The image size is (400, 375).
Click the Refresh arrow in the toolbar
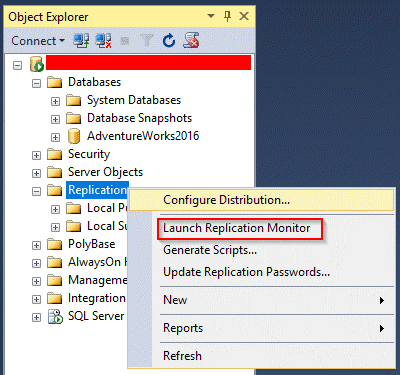click(x=169, y=41)
